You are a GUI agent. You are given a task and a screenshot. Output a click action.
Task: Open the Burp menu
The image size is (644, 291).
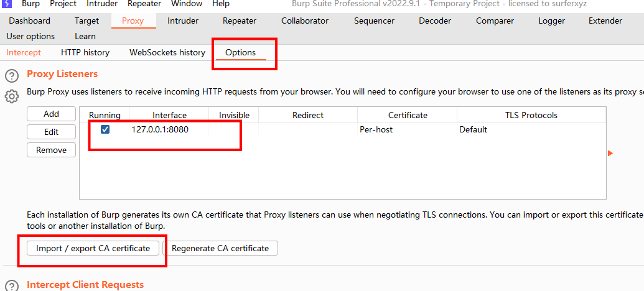click(30, 4)
